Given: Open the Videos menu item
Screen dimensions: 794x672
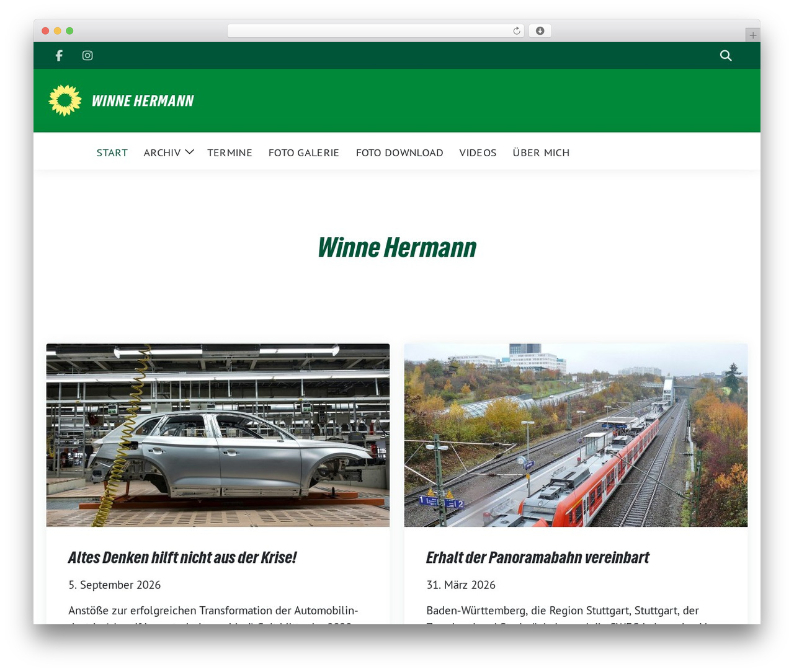Looking at the screenshot, I should [x=478, y=153].
